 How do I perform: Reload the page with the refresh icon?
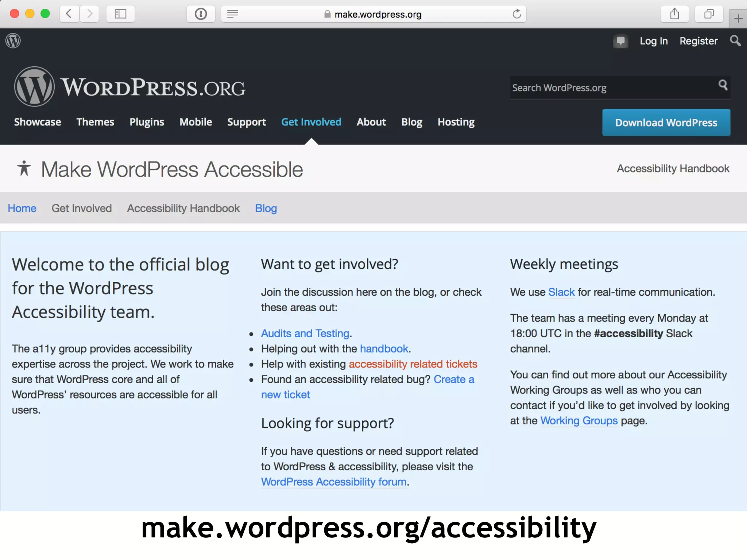click(516, 14)
